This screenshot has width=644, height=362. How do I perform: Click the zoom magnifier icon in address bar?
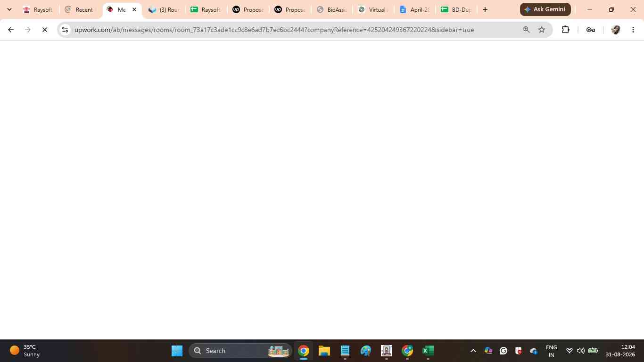pyautogui.click(x=526, y=30)
